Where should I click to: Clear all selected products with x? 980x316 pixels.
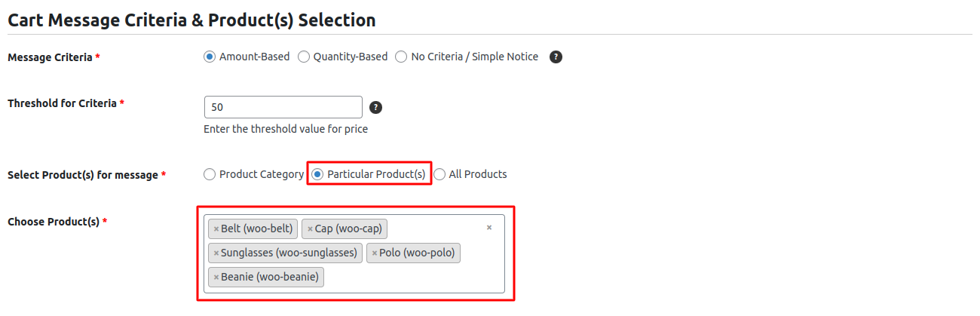click(488, 227)
